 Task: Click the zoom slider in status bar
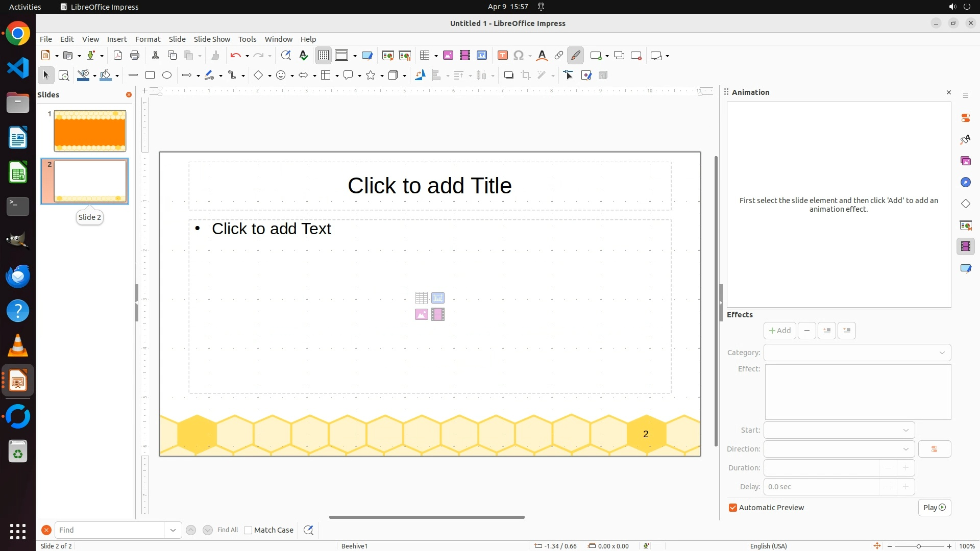click(919, 546)
